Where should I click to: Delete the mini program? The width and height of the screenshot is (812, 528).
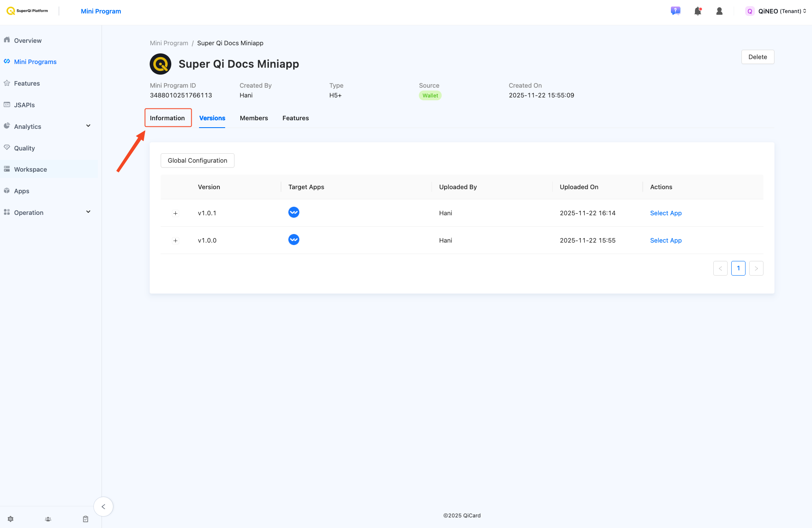point(757,57)
